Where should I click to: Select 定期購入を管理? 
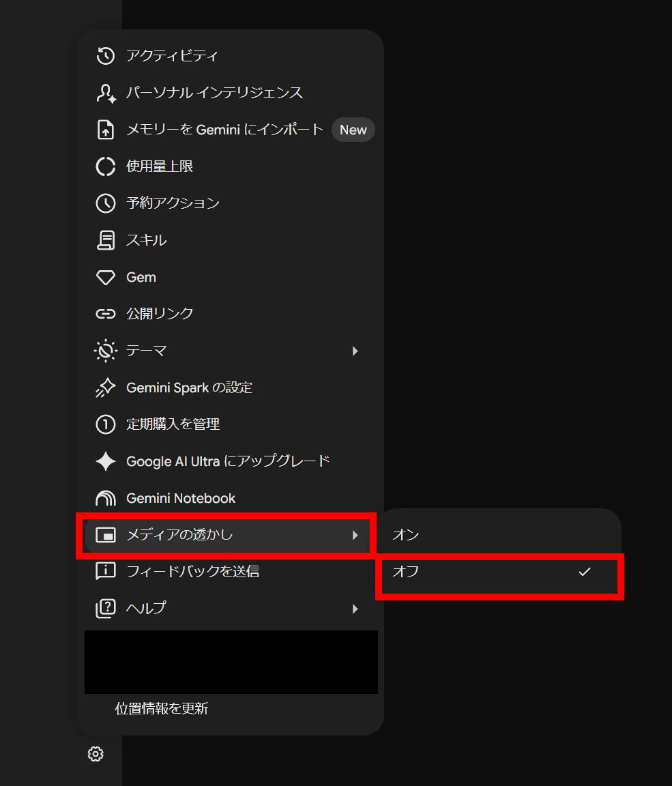(231, 424)
